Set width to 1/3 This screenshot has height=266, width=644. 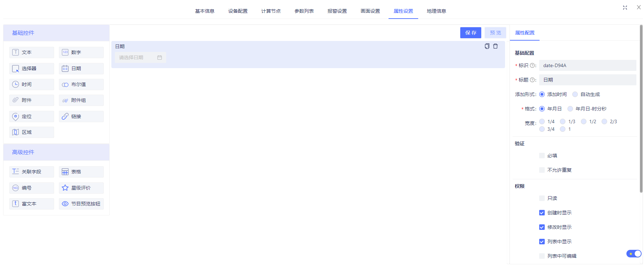tap(563, 121)
